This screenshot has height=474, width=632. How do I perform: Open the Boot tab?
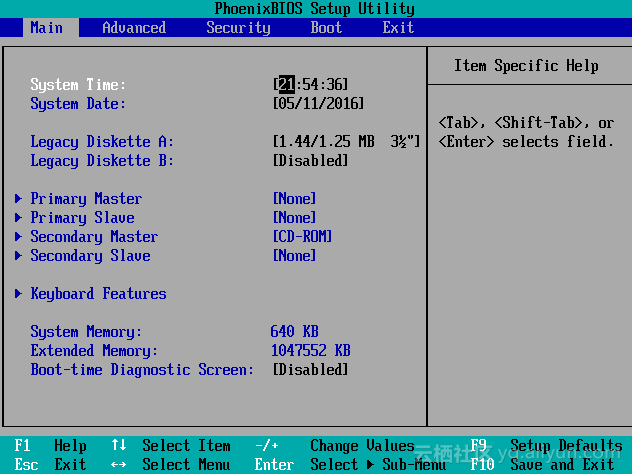tap(326, 27)
